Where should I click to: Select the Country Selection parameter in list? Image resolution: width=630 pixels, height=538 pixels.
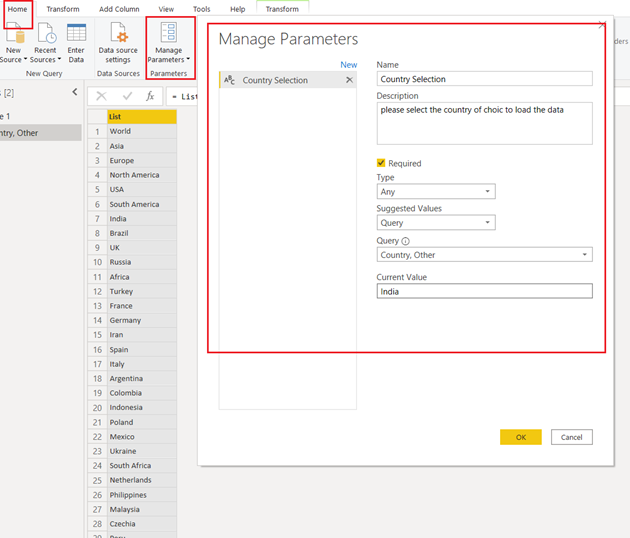click(275, 80)
